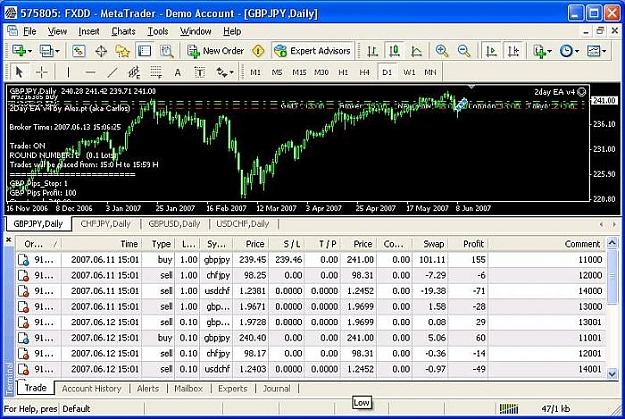Switch to H1 timeframe
Viewport: 625px width, 419px height.
(343, 72)
